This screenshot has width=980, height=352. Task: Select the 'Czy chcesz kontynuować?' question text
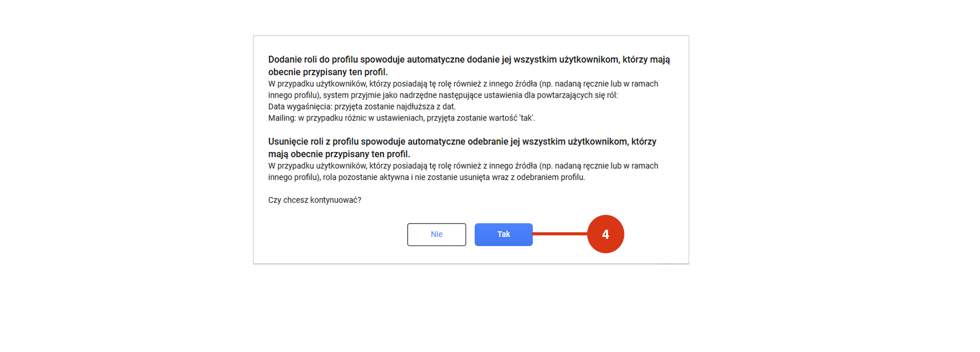coord(315,200)
